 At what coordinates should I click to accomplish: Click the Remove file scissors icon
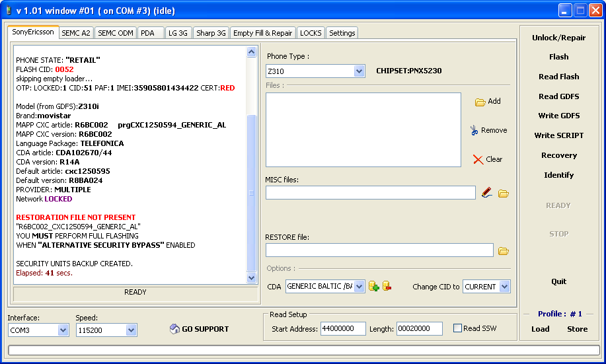tap(474, 130)
